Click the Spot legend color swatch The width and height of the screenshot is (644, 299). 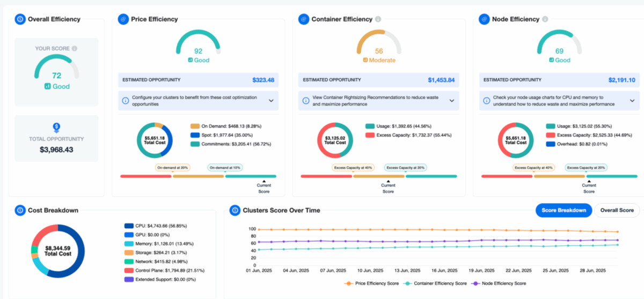pyautogui.click(x=194, y=136)
